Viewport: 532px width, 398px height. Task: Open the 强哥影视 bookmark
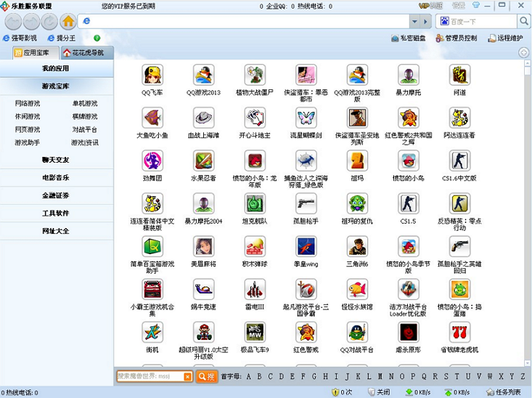click(x=20, y=38)
